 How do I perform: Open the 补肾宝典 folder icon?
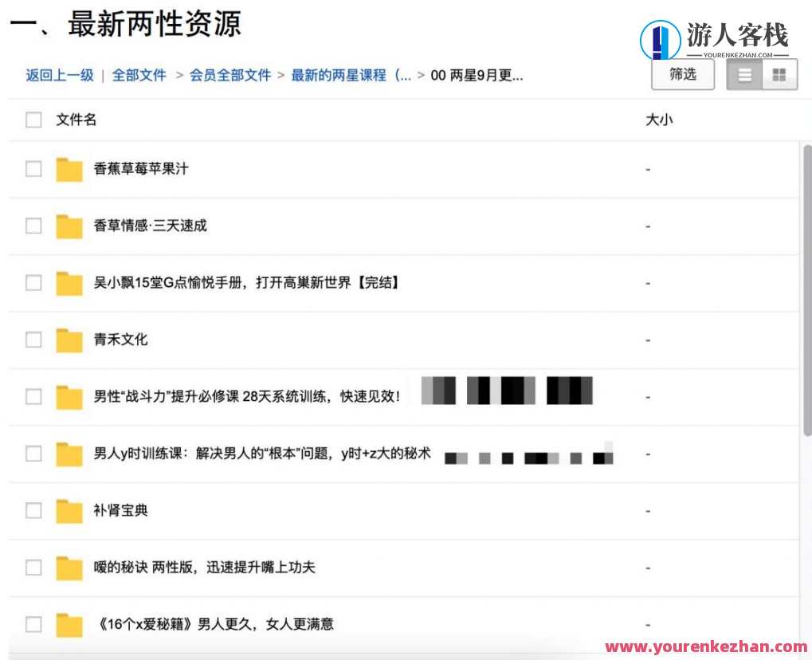tap(69, 510)
